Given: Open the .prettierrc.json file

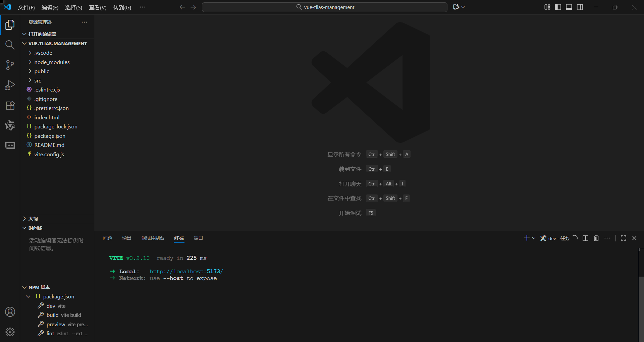Looking at the screenshot, I should pyautogui.click(x=57, y=108).
